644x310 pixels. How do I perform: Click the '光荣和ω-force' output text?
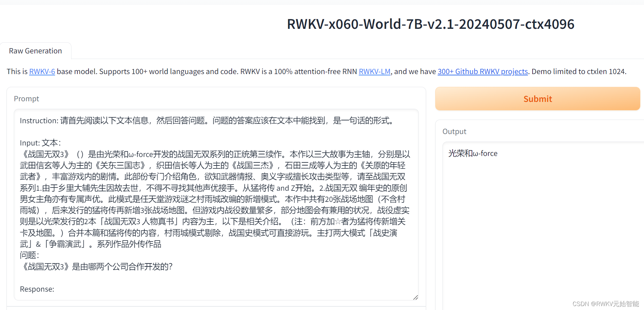pos(473,153)
